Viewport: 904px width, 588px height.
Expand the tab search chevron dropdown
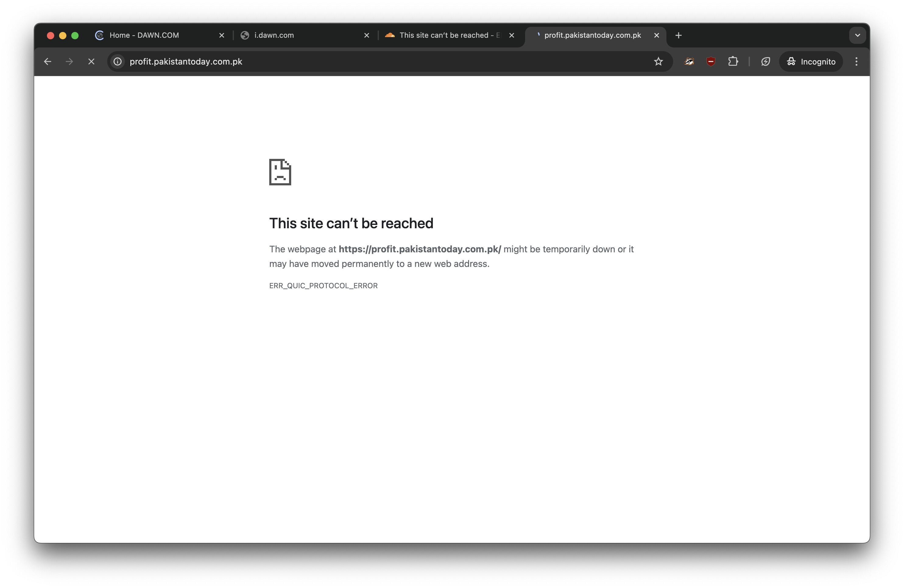(x=857, y=35)
